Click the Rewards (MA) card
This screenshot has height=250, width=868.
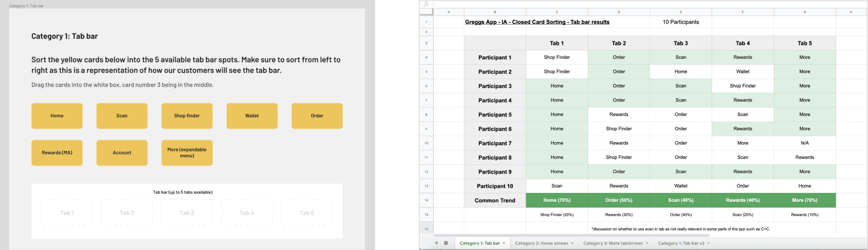(x=57, y=153)
